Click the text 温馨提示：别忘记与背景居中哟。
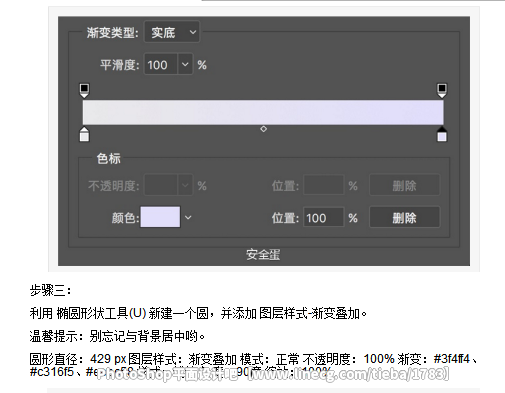This screenshot has height=393, width=505. click(117, 336)
